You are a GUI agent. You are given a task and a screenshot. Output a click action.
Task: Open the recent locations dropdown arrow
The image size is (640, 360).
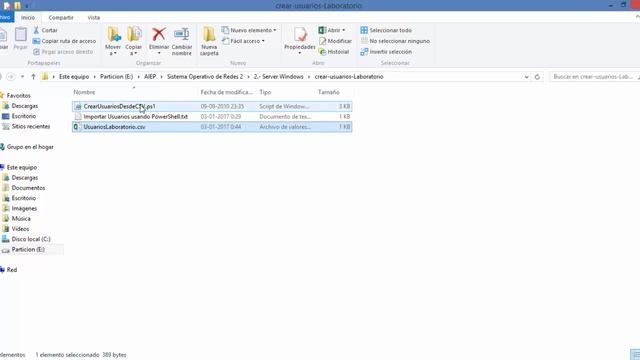pos(22,77)
